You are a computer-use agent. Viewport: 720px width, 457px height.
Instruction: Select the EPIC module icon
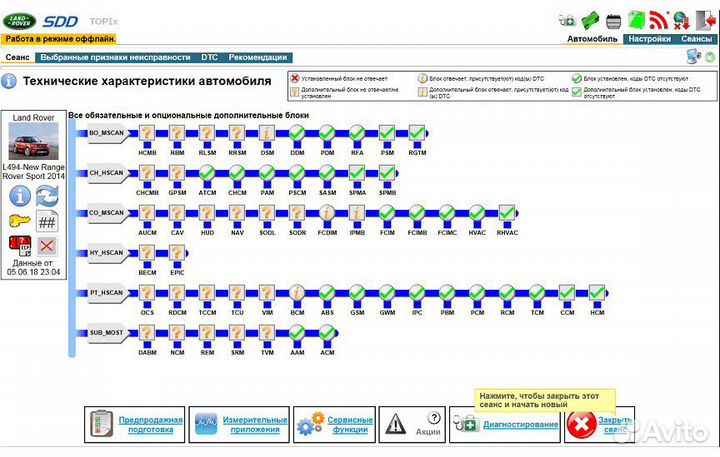177,252
